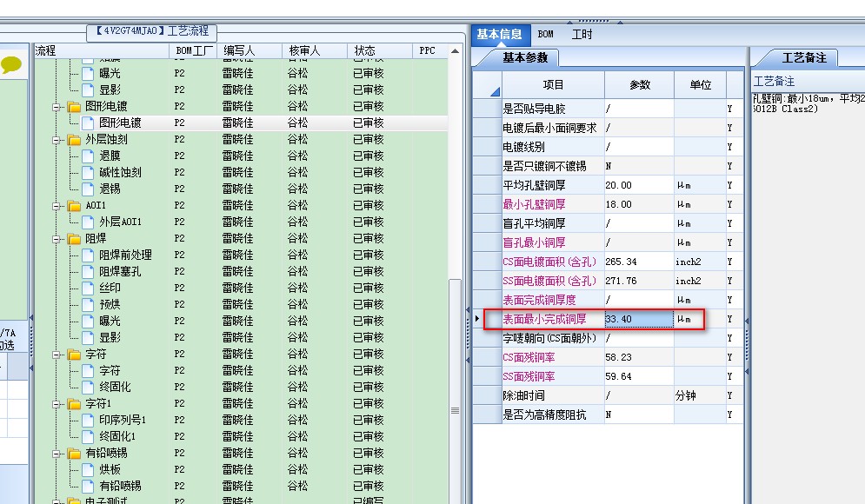Click the 状态 column header
The image size is (865, 504).
380,50
